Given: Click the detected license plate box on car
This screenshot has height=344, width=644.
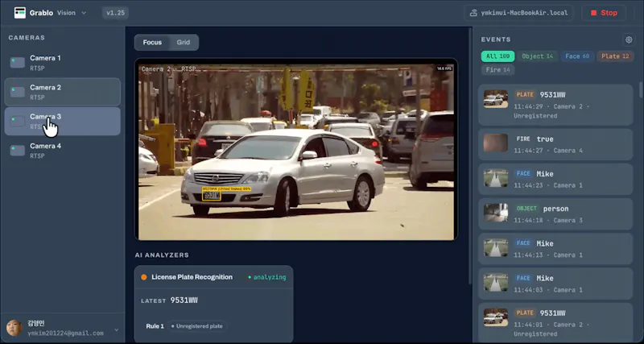Looking at the screenshot, I should pos(212,196).
